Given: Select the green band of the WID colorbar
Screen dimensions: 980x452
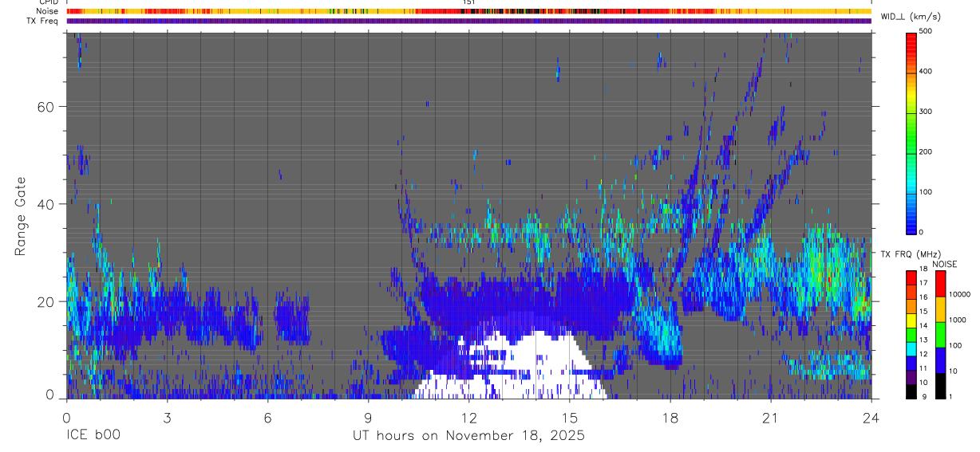Looking at the screenshot, I should 911,132.
